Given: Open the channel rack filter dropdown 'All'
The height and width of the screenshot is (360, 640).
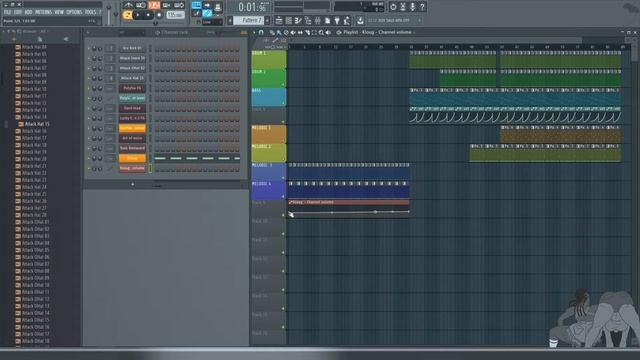Looking at the screenshot, I should point(131,32).
